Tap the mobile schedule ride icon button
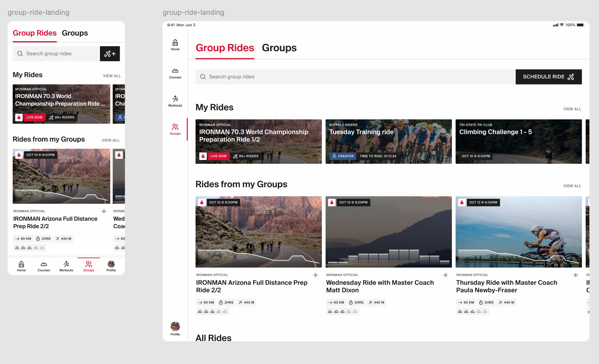599x364 pixels. [x=110, y=54]
